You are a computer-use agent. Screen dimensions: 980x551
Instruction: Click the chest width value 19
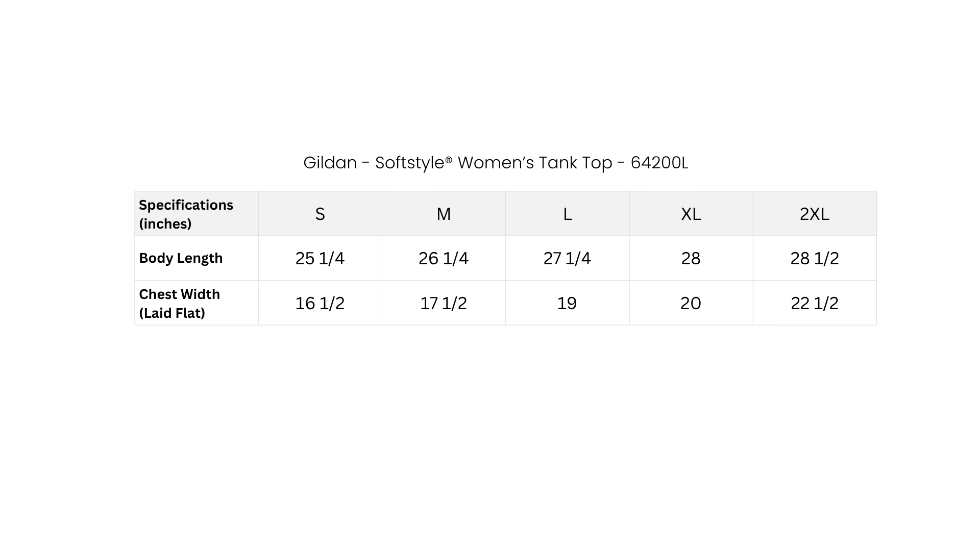click(567, 303)
